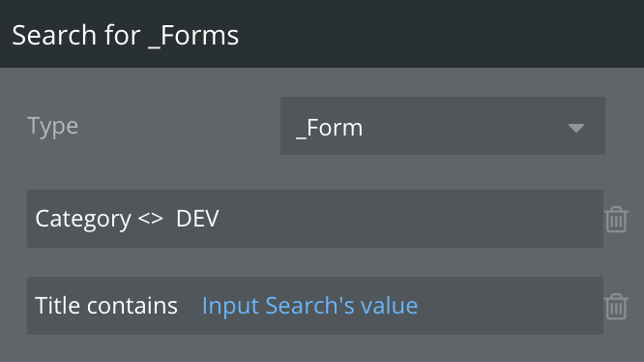The height and width of the screenshot is (362, 644).
Task: Click empty space in Title constraint row
Action: [x=510, y=306]
